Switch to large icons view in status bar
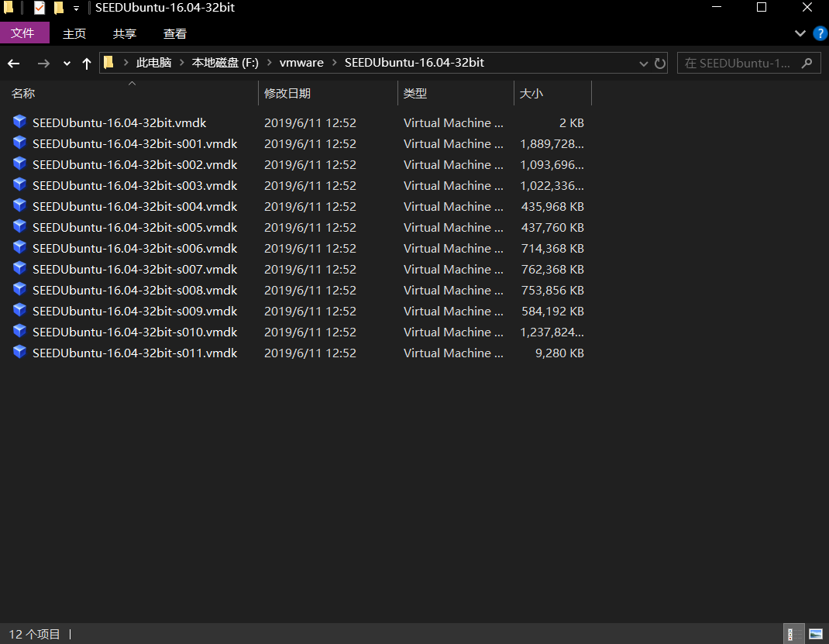829x644 pixels. tap(816, 634)
